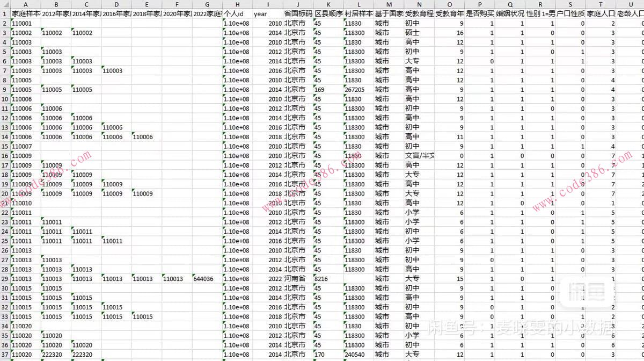Click the '2014年家' header cell

point(86,13)
